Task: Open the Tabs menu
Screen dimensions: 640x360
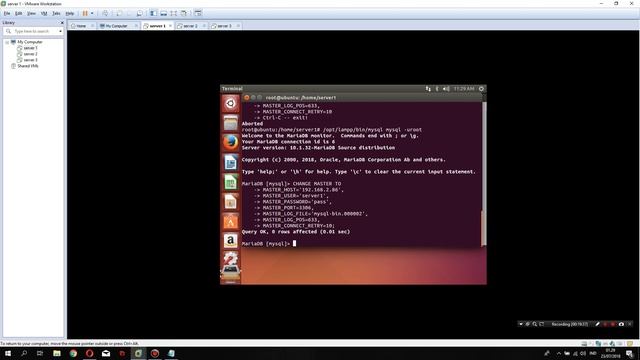Action: click(x=56, y=13)
